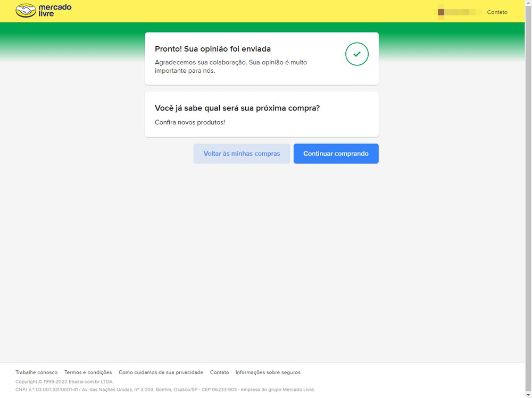Click the Ebazar.com.br copyright line in footer
The image size is (532, 398).
64,382
